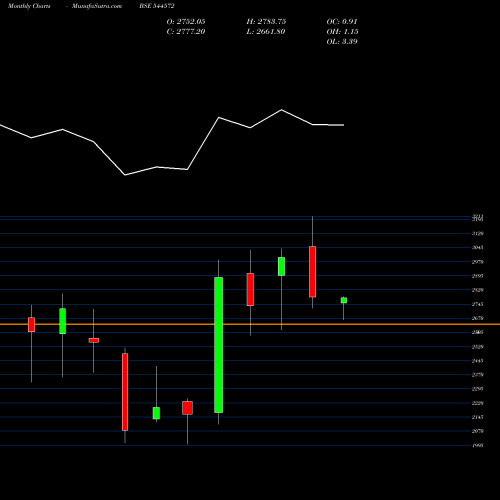Screen dimensions: 500x500
Task: Click the 3129 price axis label
Action: pyautogui.click(x=477, y=233)
